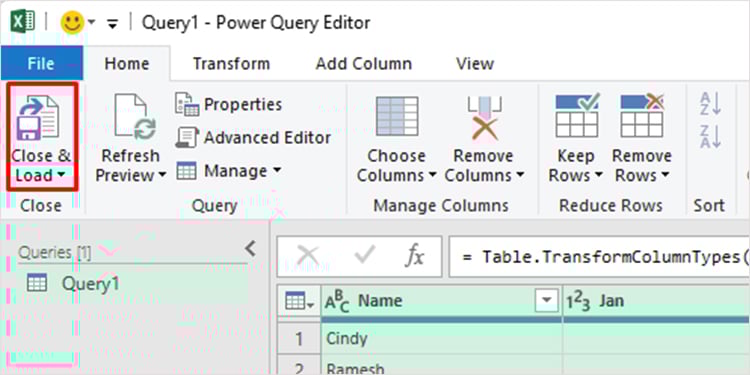Click the Remove Rows icon
The width and height of the screenshot is (750, 375).
coord(642,116)
